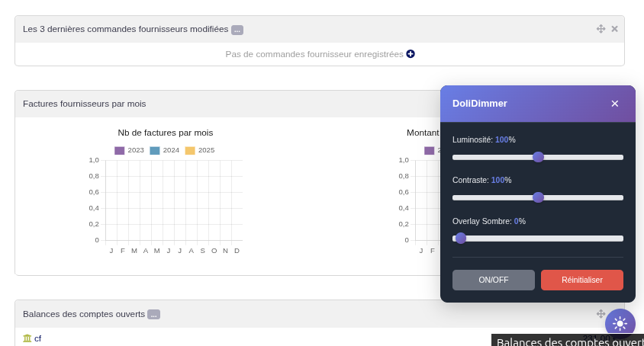Click the Réinitialiser button
Screen dimensions: 644x346
(582, 280)
